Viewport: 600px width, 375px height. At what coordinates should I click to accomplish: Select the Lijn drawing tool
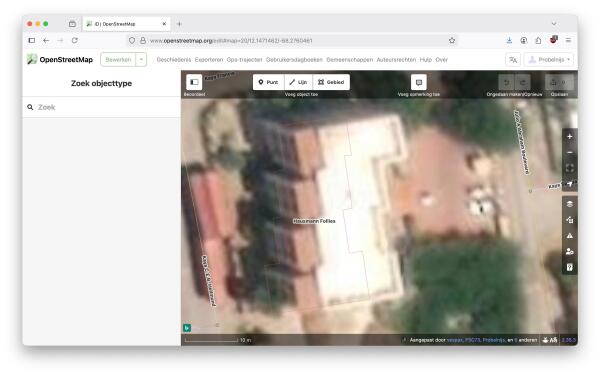click(298, 82)
